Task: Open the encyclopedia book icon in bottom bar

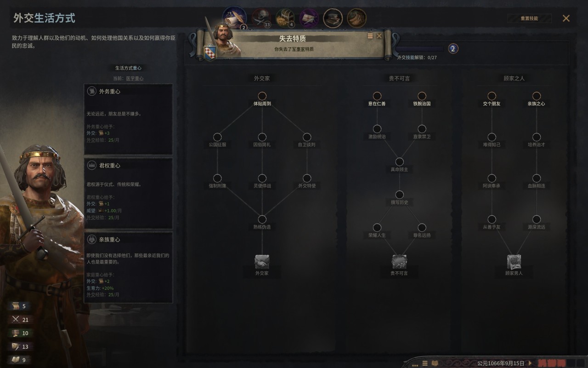Action: click(435, 363)
